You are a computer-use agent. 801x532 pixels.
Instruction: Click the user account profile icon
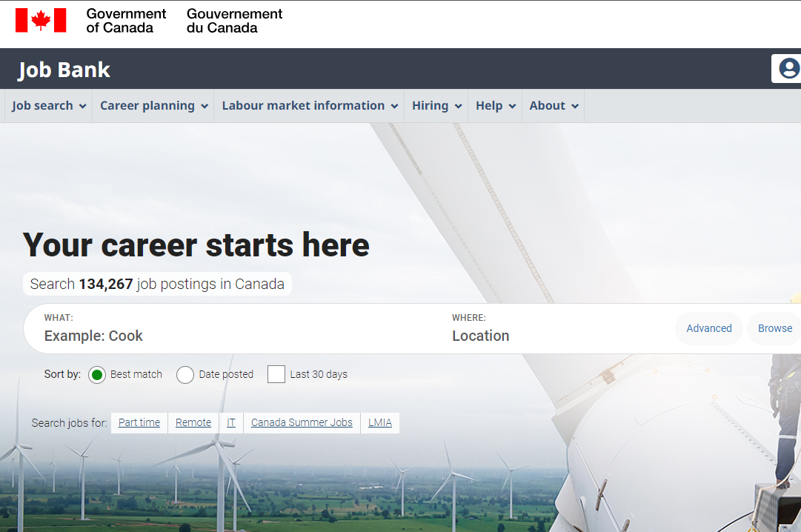[x=788, y=69]
